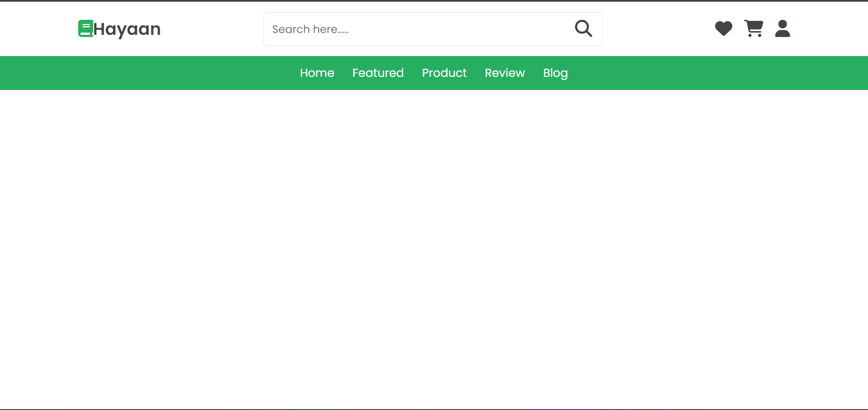
Task: Select the Product nav link
Action: (444, 73)
